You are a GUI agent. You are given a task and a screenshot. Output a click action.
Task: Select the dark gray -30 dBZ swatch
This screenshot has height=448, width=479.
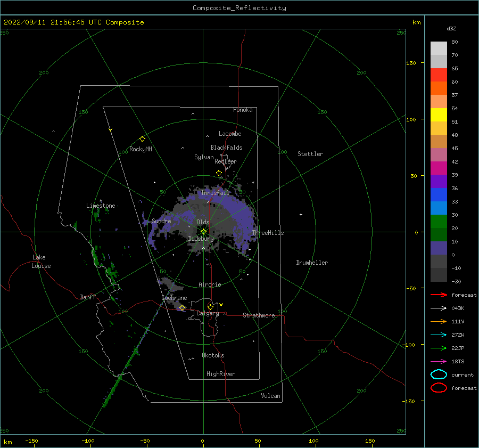(x=439, y=275)
